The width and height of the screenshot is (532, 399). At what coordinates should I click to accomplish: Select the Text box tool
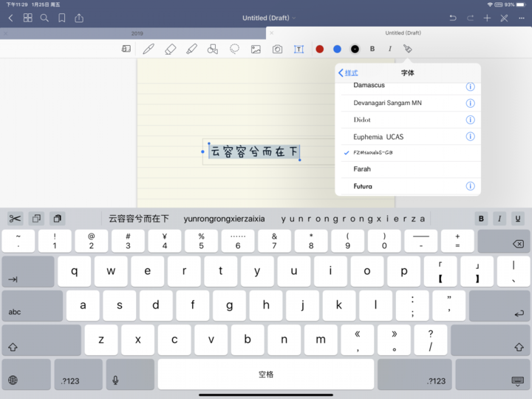point(299,50)
